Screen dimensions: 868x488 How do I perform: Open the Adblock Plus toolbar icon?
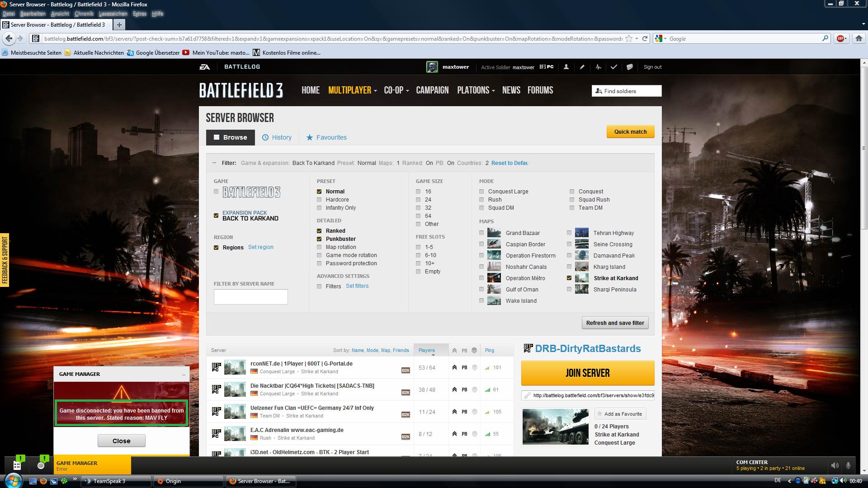[x=841, y=39]
